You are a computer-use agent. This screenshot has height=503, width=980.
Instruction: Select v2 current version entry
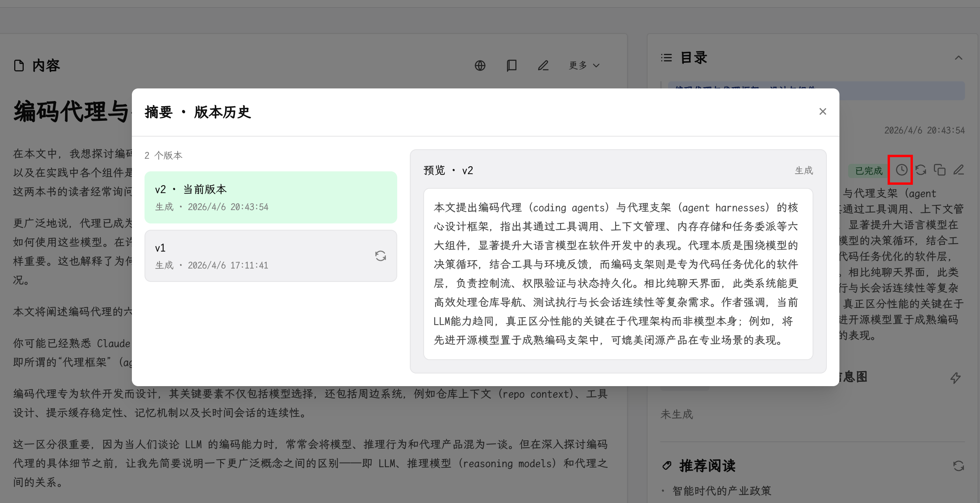[270, 197]
